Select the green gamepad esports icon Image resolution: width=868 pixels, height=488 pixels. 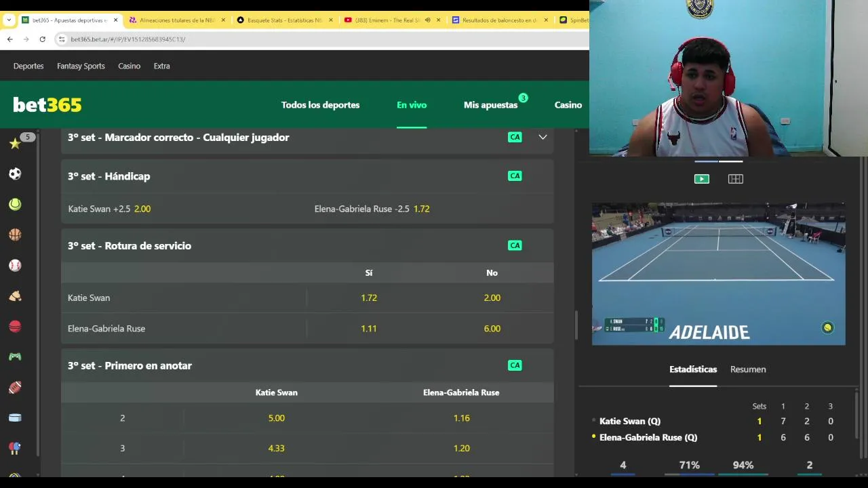pos(15,357)
